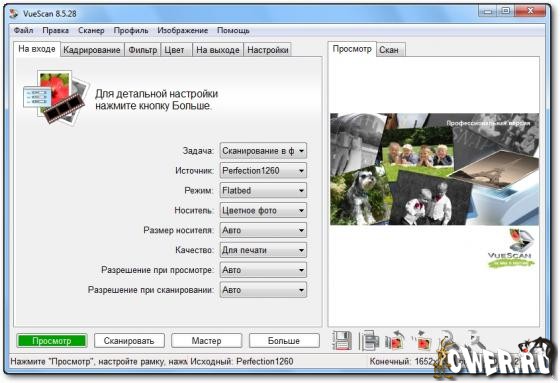
Task: Switch to the Кадрирование tab
Action: tap(92, 50)
